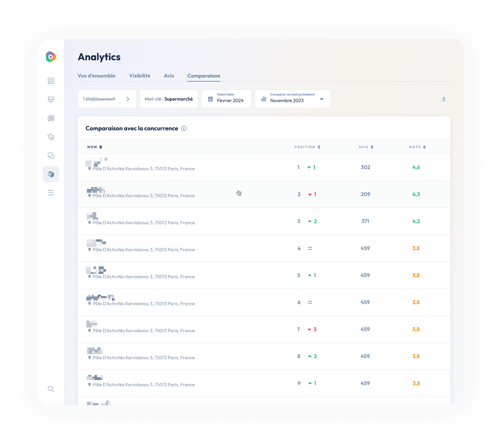Click the equals sign in row position 4

tap(310, 248)
